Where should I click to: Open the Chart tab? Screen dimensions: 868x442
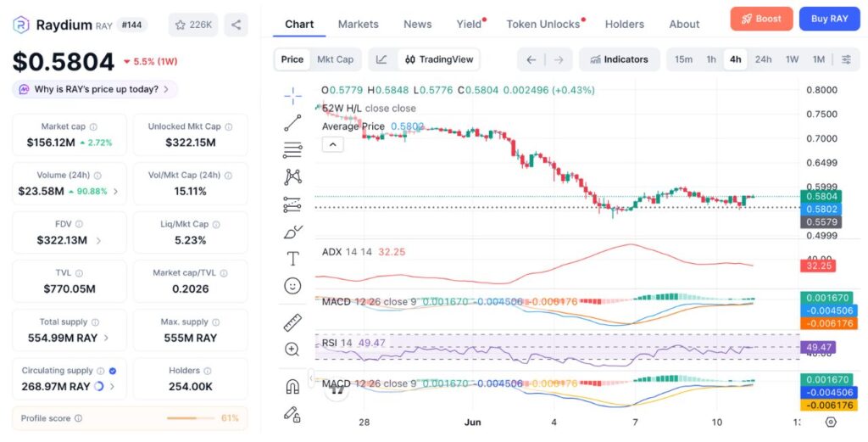299,25
